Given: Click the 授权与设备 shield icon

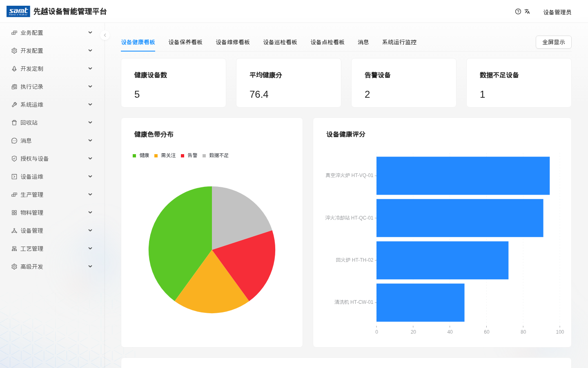Looking at the screenshot, I should point(14,159).
